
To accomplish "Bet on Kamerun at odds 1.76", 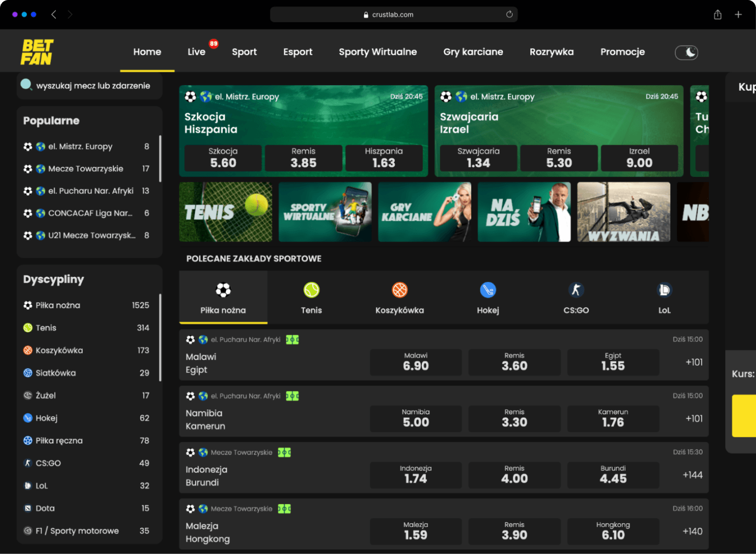I will click(x=613, y=419).
